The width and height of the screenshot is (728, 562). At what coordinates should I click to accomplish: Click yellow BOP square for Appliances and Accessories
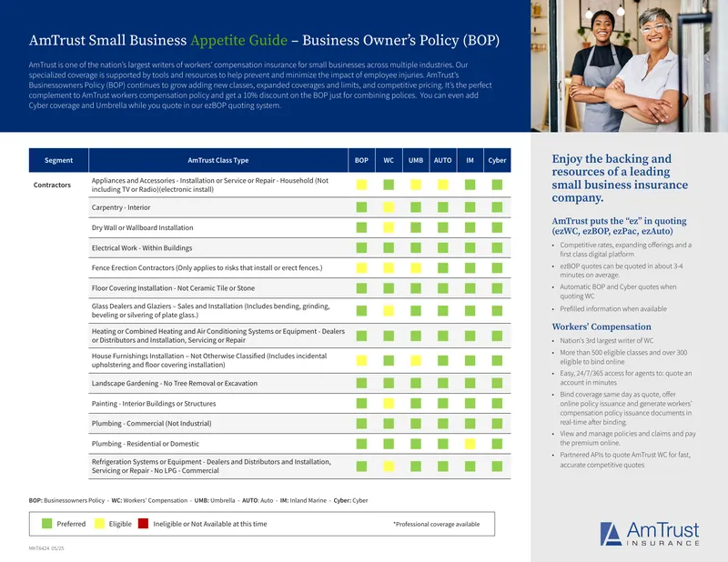(361, 185)
